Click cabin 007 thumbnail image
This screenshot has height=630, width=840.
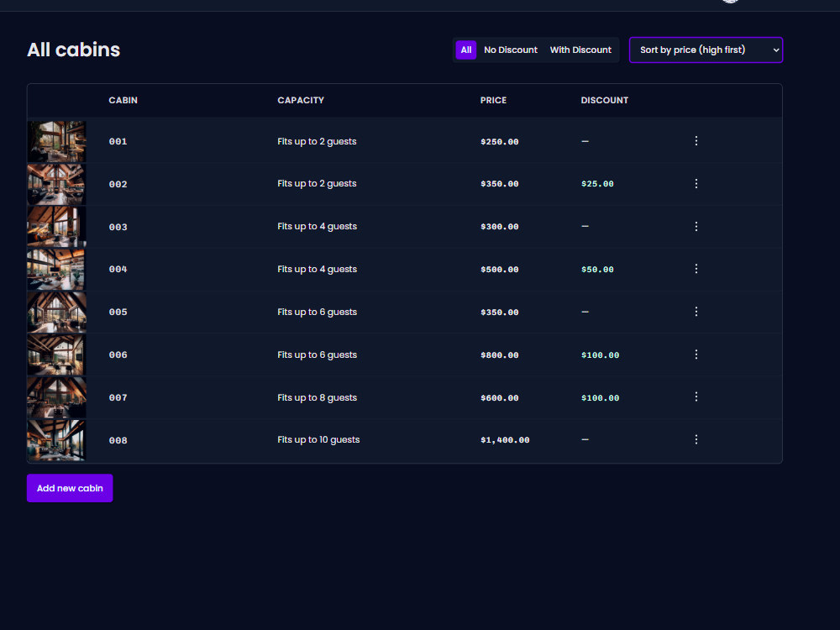[57, 397]
